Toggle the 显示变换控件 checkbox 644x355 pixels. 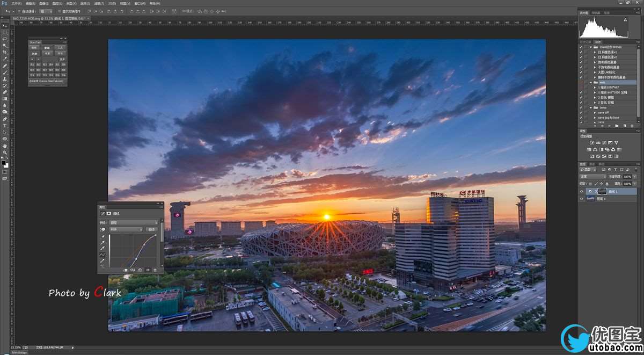[x=59, y=11]
